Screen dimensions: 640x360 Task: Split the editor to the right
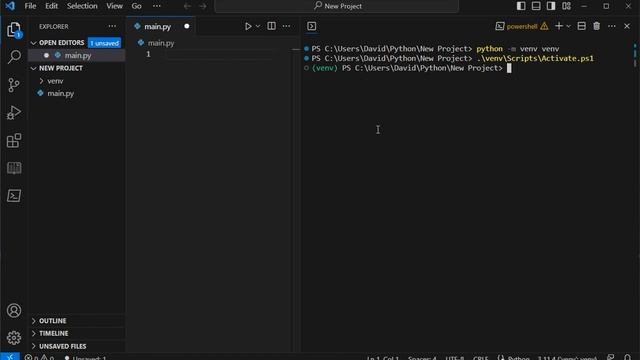click(271, 26)
